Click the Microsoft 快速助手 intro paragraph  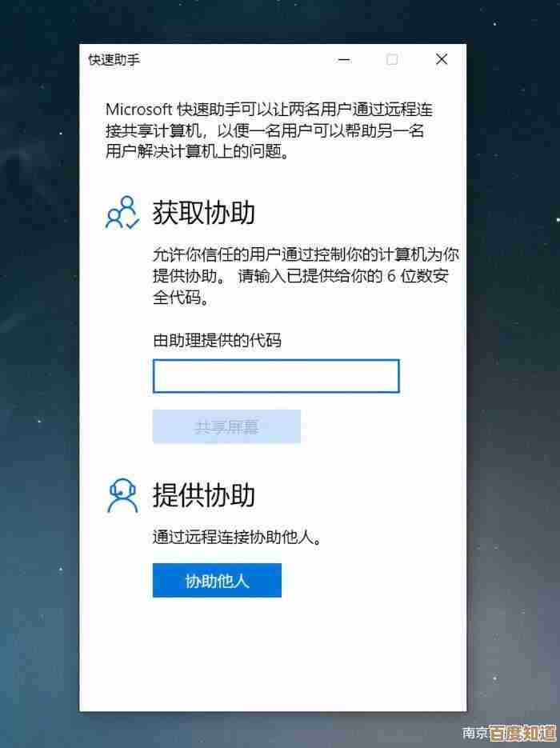pyautogui.click(x=269, y=130)
